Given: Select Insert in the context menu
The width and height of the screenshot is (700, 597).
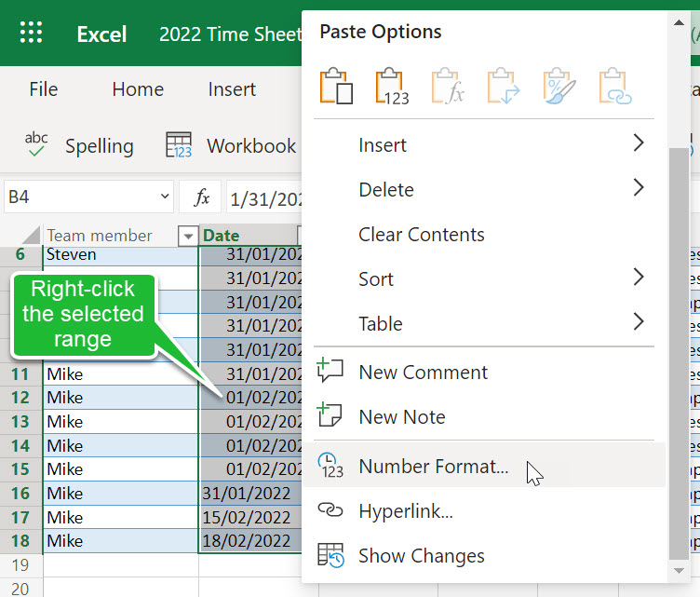Looking at the screenshot, I should 484,145.
